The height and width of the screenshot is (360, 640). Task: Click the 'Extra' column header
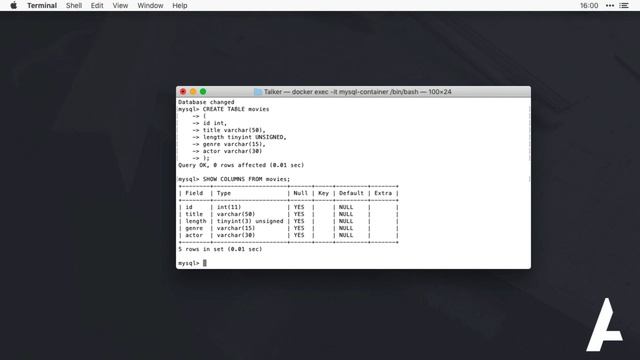coord(383,193)
